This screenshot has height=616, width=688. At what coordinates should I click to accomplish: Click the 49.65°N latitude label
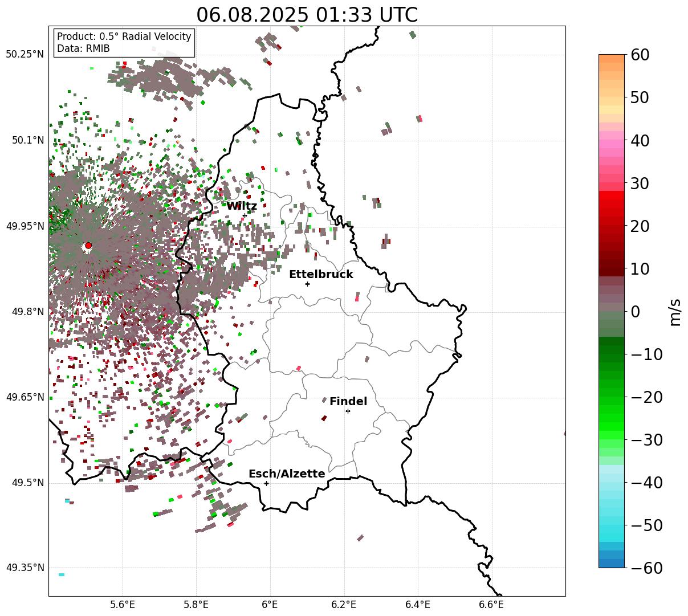[x=25, y=397]
